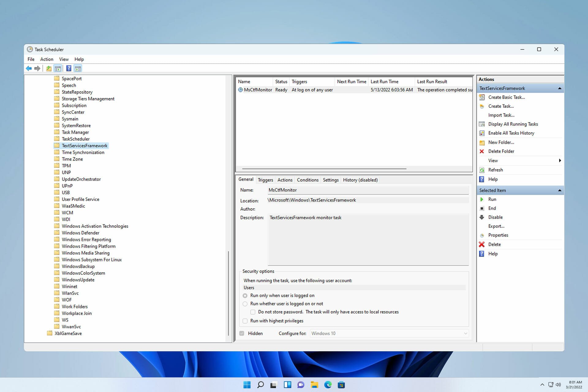Open the History (disabled) tab
The width and height of the screenshot is (588, 392).
pos(360,180)
